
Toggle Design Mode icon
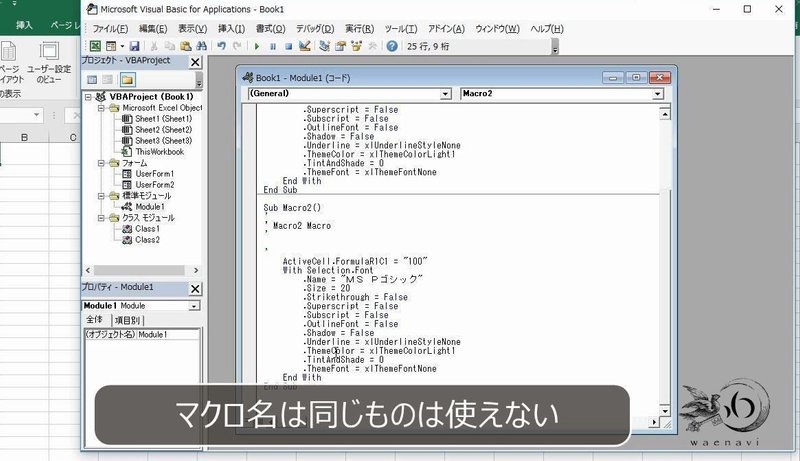pos(305,46)
